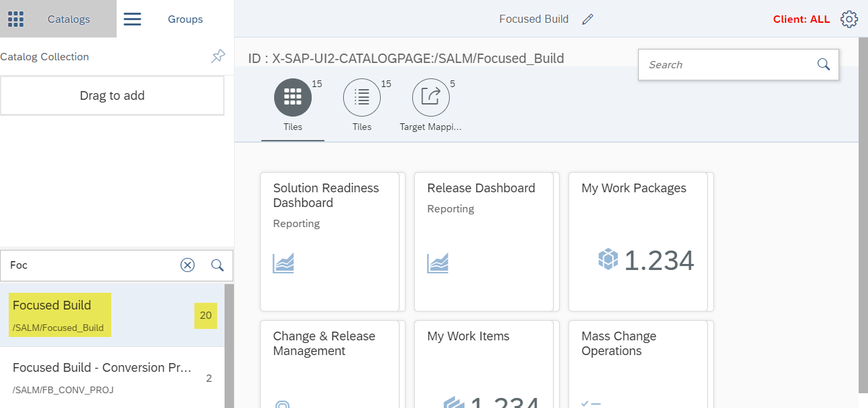Click chart icon on Solution Readiness Dashboard
868x408 pixels.
(x=284, y=263)
